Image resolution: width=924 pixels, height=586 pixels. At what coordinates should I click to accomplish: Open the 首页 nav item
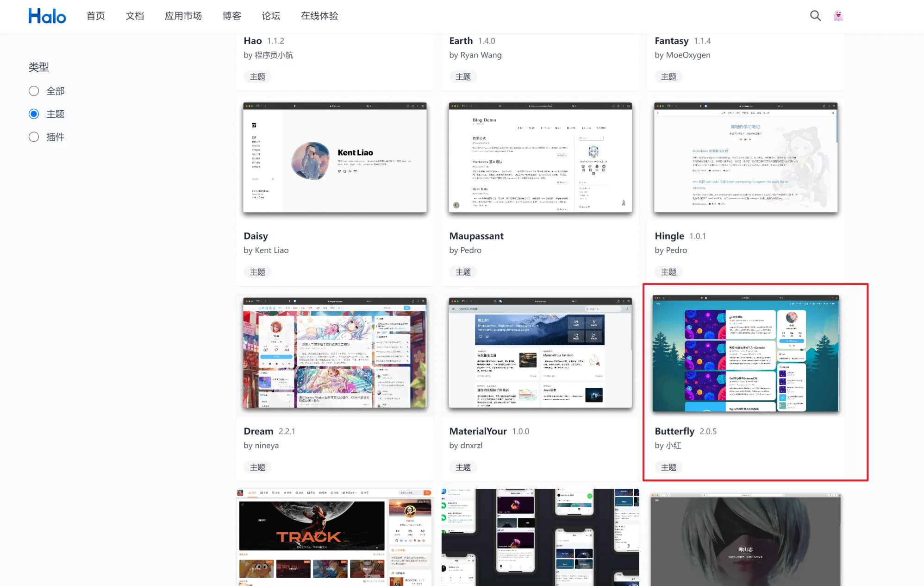(96, 16)
